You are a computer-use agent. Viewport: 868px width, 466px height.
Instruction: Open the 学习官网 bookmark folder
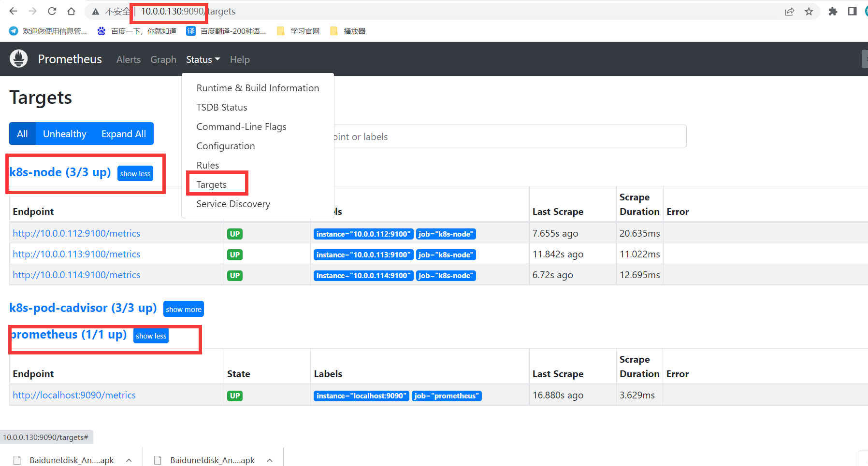tap(298, 31)
